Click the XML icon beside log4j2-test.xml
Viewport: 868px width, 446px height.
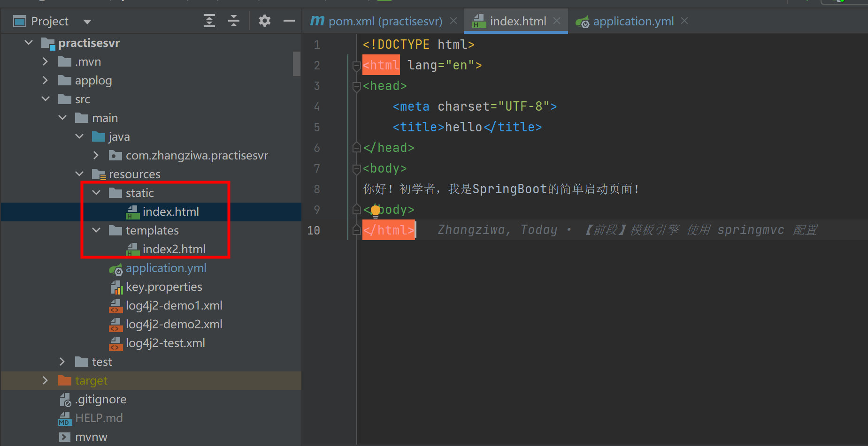pos(116,344)
